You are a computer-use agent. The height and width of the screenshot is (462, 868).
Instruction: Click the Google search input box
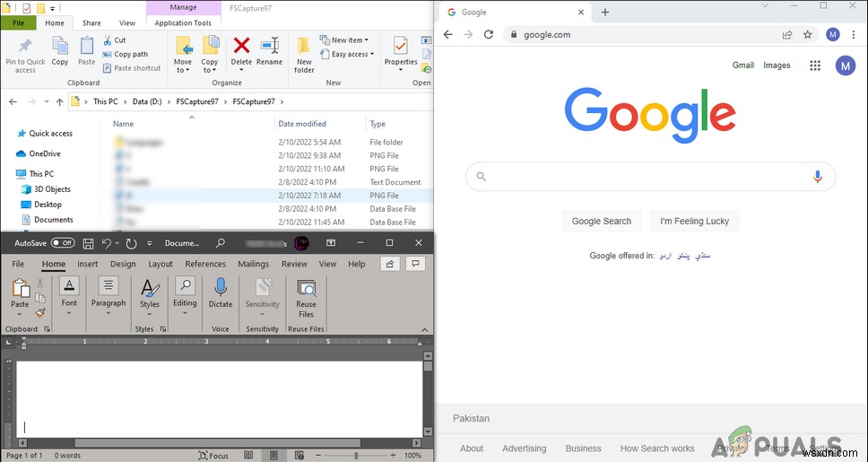[x=650, y=177]
